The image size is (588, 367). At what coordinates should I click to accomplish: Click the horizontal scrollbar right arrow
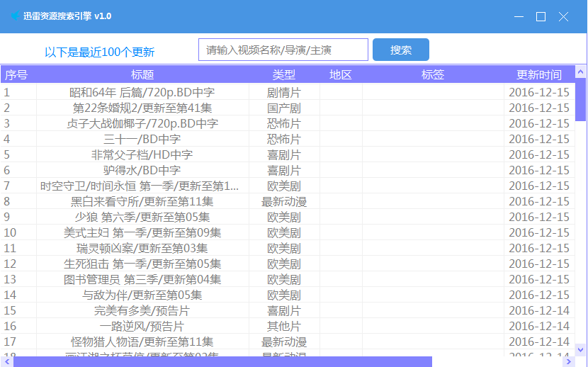pos(567,361)
